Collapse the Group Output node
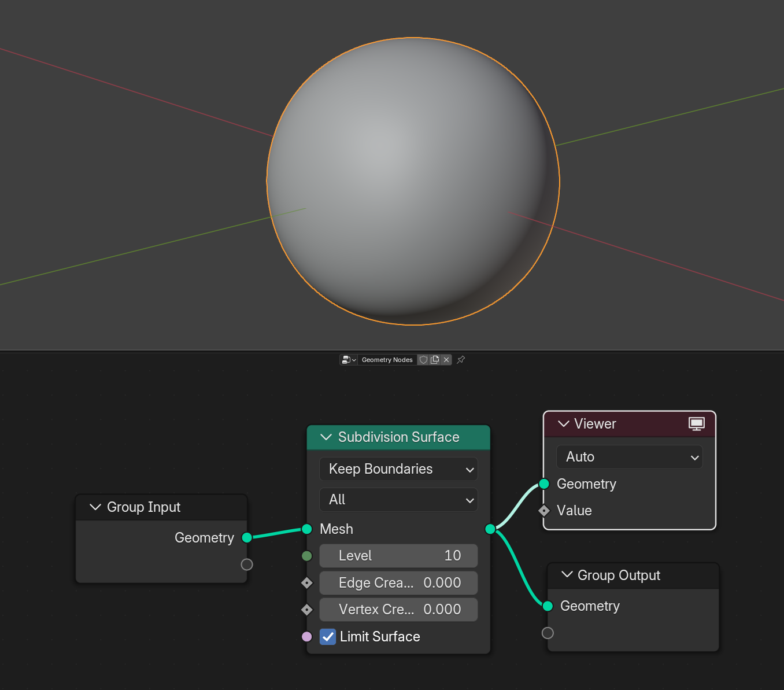The image size is (784, 690). 567,575
